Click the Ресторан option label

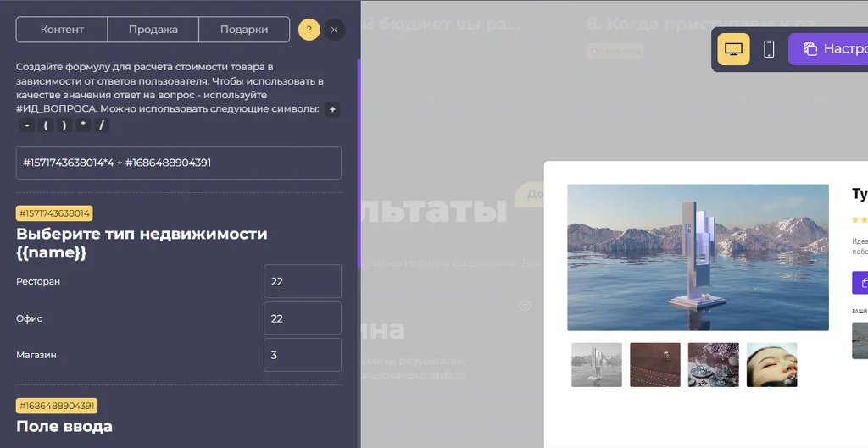pyautogui.click(x=38, y=281)
